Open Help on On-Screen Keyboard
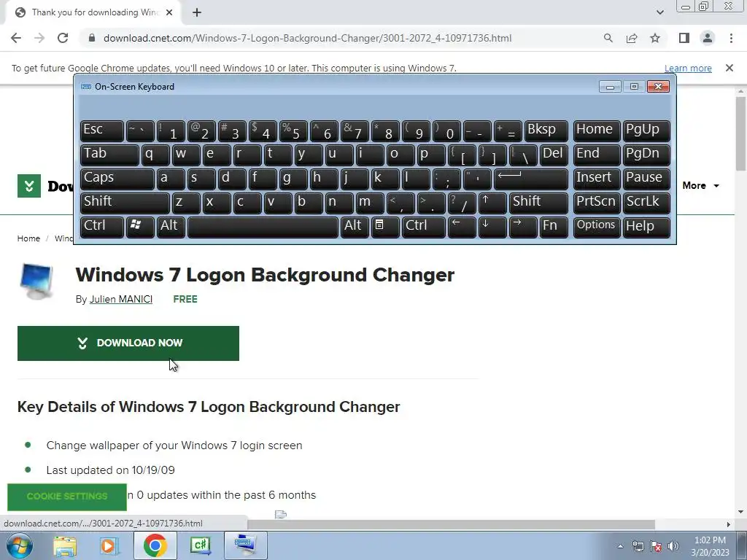This screenshot has height=560, width=747. (x=646, y=227)
